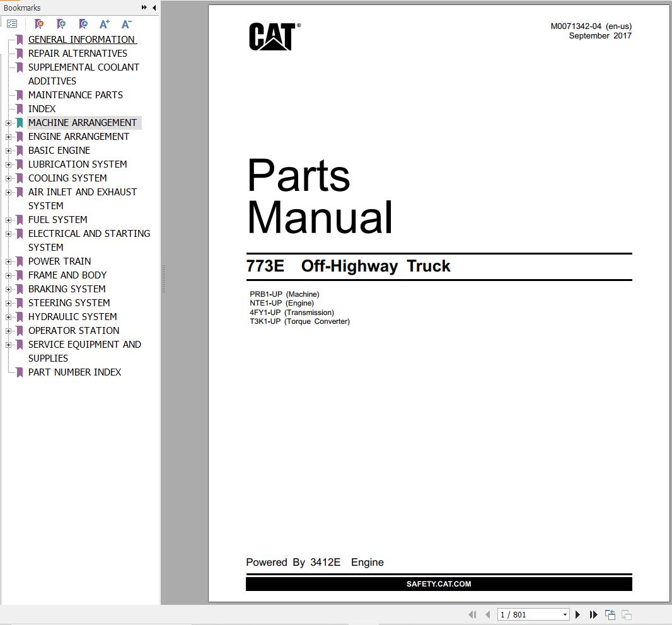
Task: Open the bookmark options list icon
Action: point(12,24)
